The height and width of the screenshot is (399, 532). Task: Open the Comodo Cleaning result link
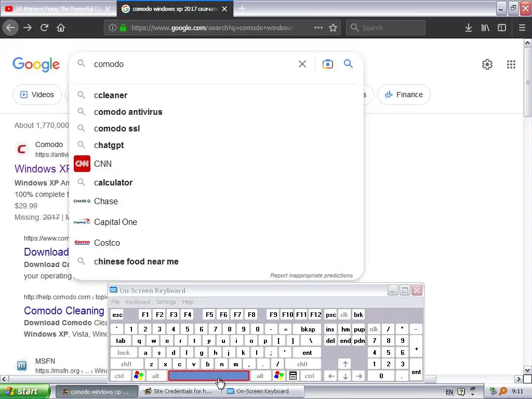coord(64,311)
